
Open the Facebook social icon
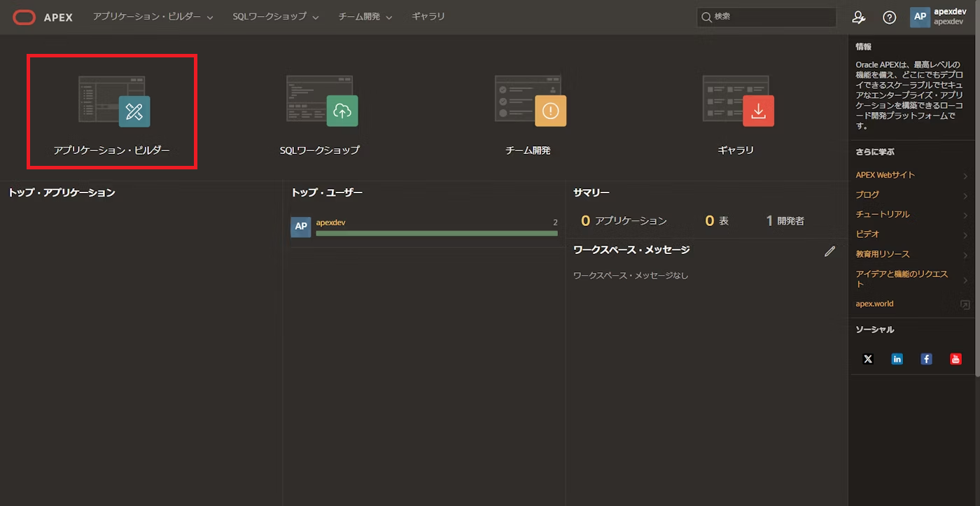[926, 359]
